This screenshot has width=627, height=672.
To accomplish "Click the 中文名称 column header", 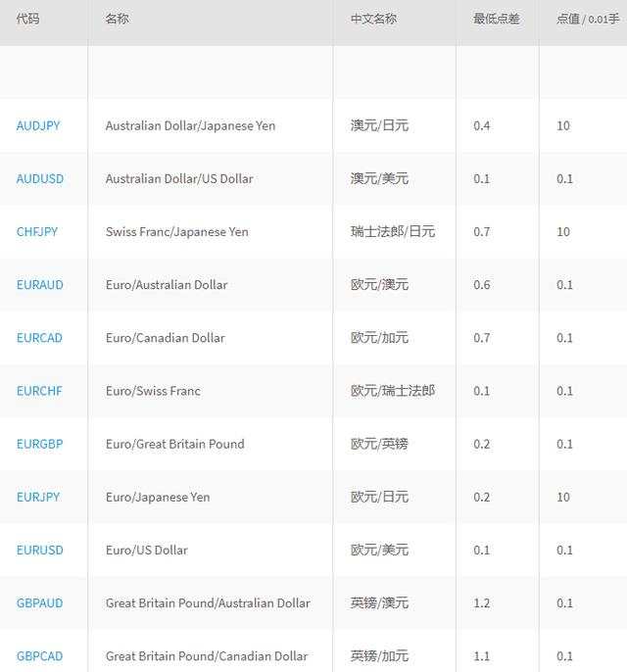I will pyautogui.click(x=373, y=19).
